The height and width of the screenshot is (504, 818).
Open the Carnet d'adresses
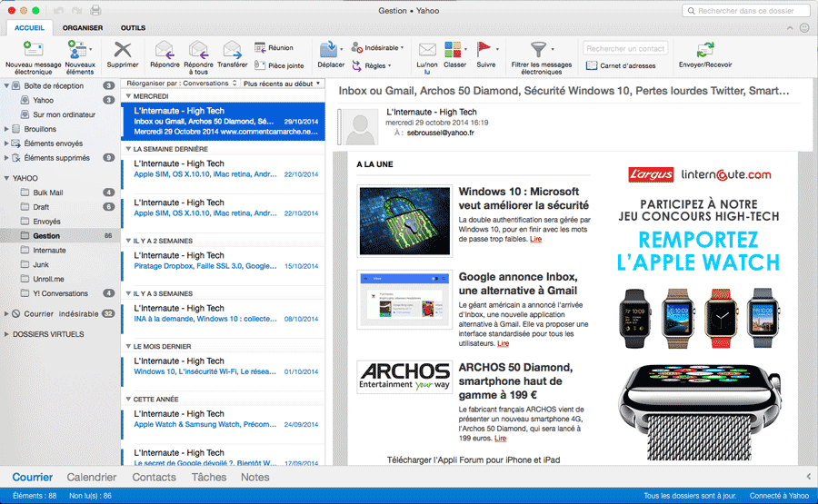coord(621,65)
